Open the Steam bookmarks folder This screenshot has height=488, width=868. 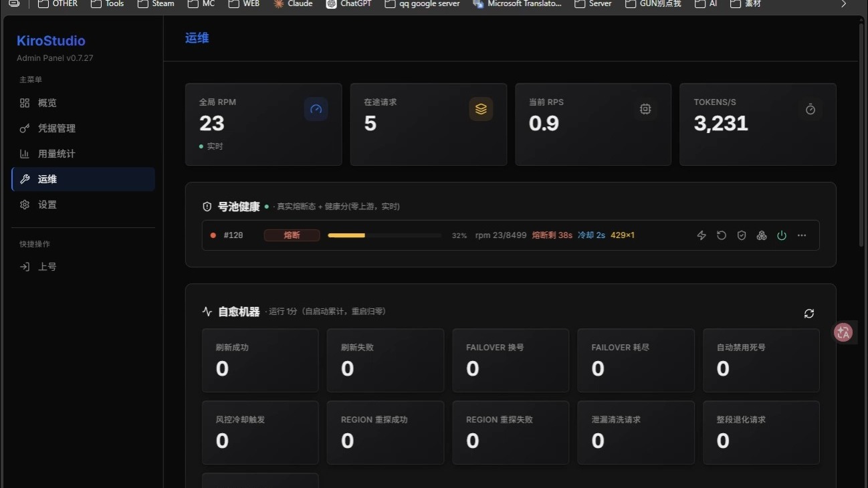pyautogui.click(x=156, y=3)
